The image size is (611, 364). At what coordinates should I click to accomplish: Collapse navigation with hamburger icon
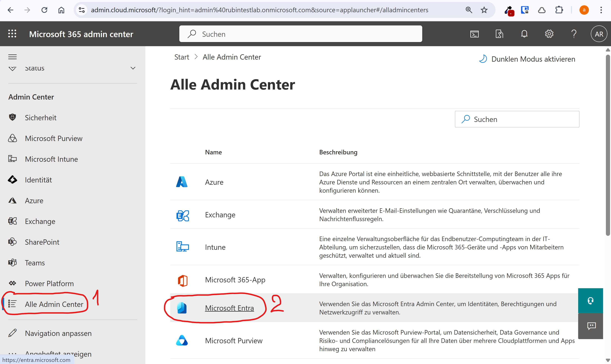pyautogui.click(x=12, y=57)
